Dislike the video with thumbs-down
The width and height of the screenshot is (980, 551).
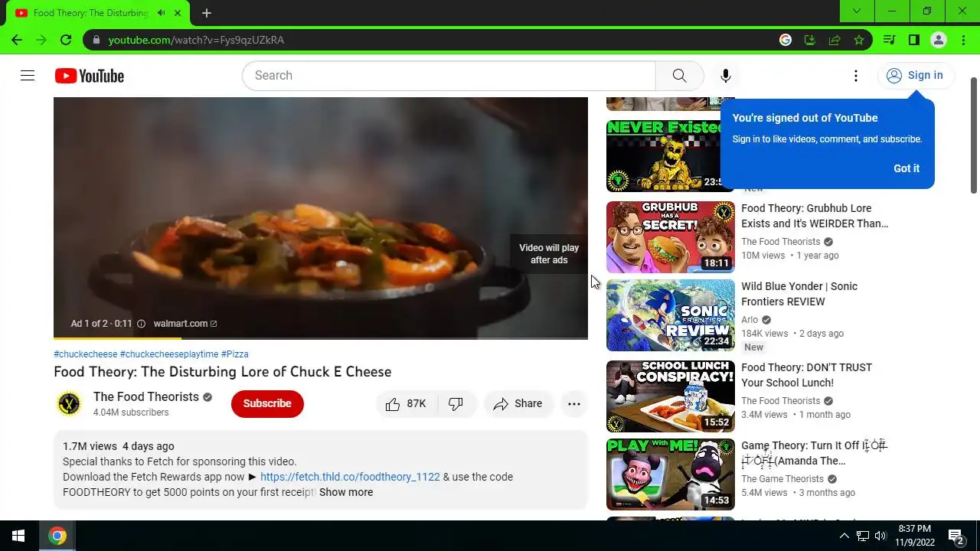click(x=456, y=404)
